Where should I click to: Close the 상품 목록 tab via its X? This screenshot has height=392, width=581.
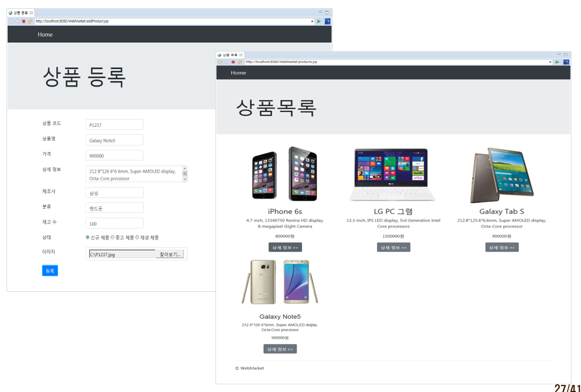241,55
